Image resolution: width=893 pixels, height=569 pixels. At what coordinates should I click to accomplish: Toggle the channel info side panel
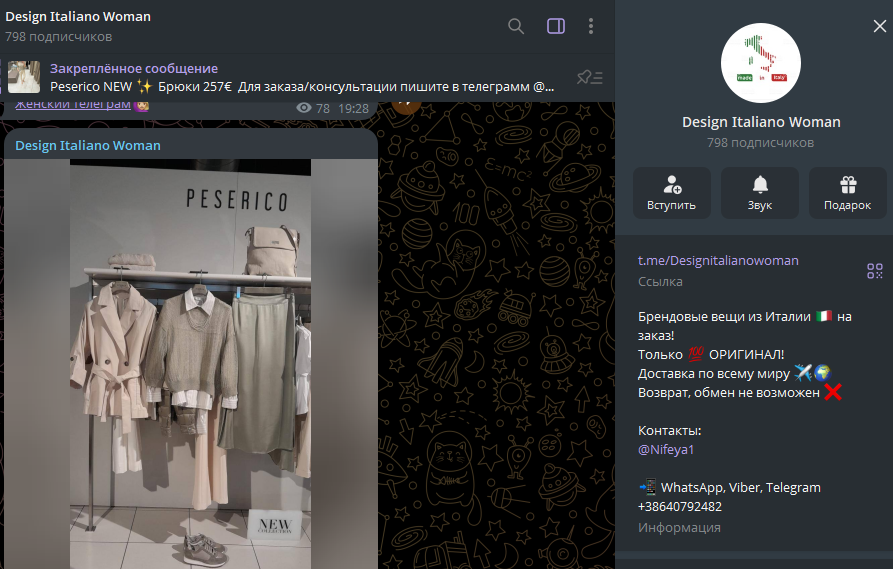point(556,26)
